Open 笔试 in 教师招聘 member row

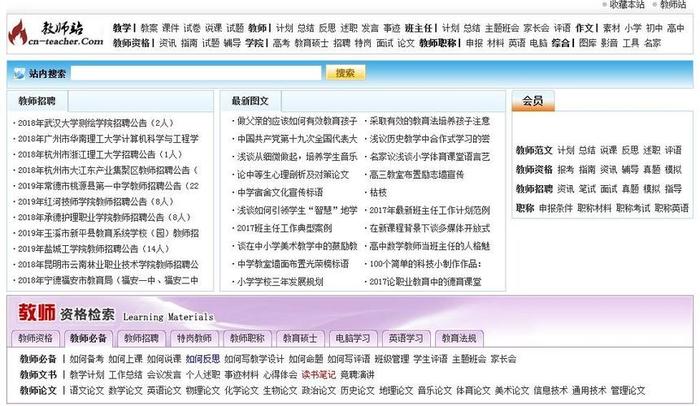coord(587,189)
